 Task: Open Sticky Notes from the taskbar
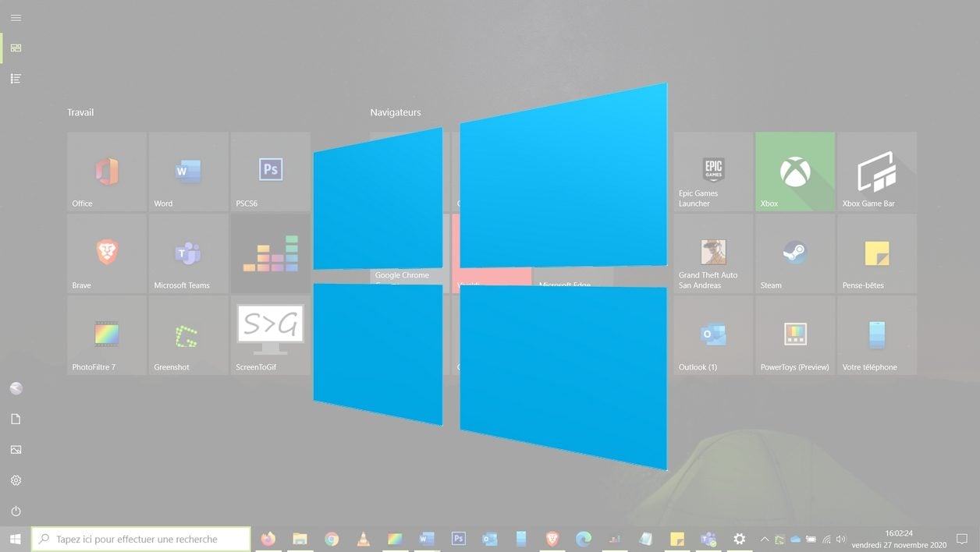tap(677, 539)
